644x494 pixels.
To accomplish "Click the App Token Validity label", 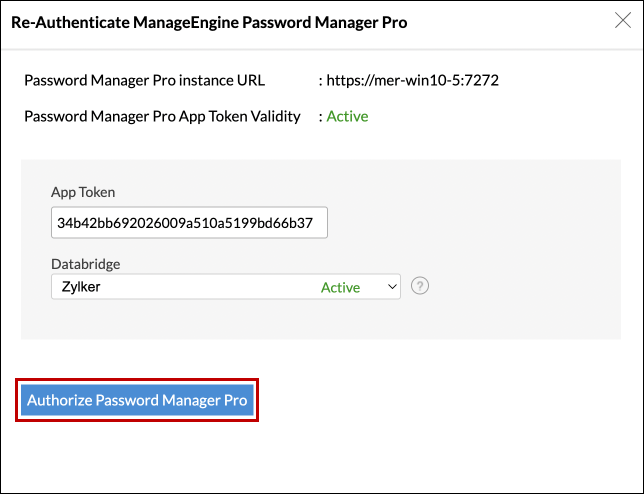I will coord(162,116).
